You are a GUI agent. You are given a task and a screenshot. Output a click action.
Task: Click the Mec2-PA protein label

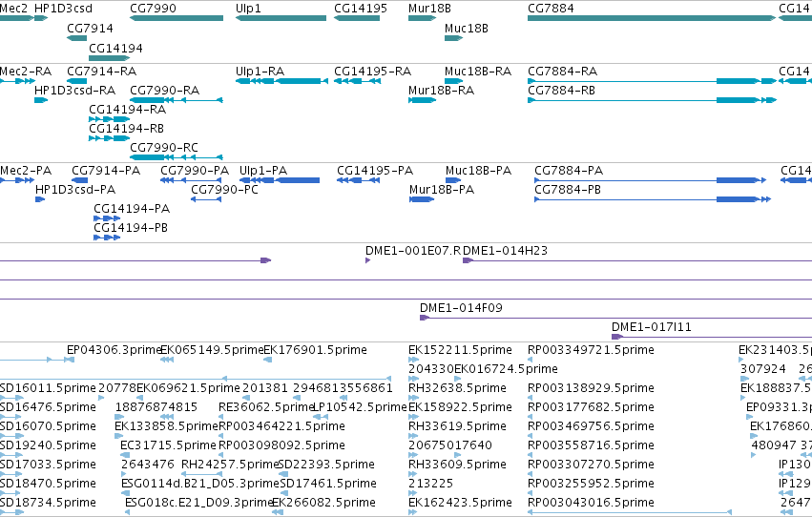click(x=26, y=170)
